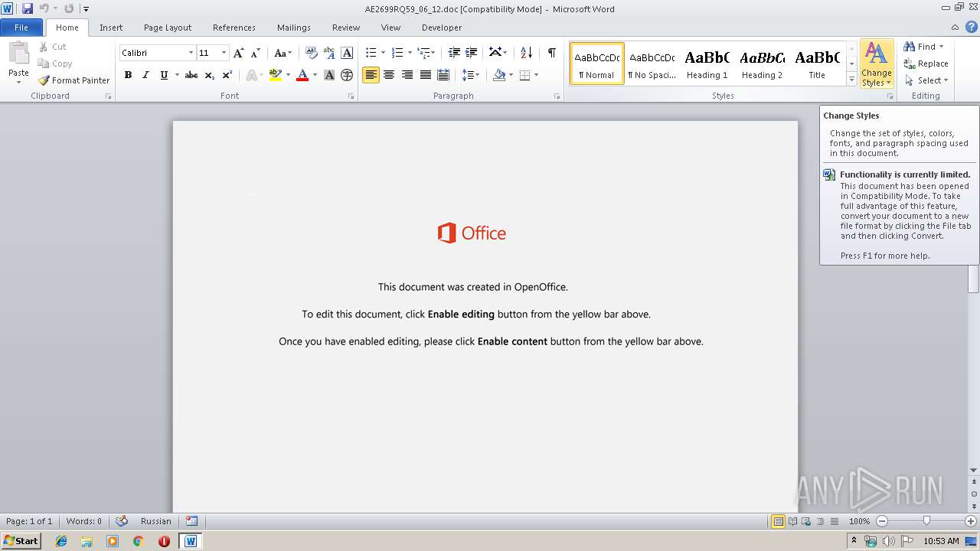Toggle Underline formatting

click(x=164, y=75)
